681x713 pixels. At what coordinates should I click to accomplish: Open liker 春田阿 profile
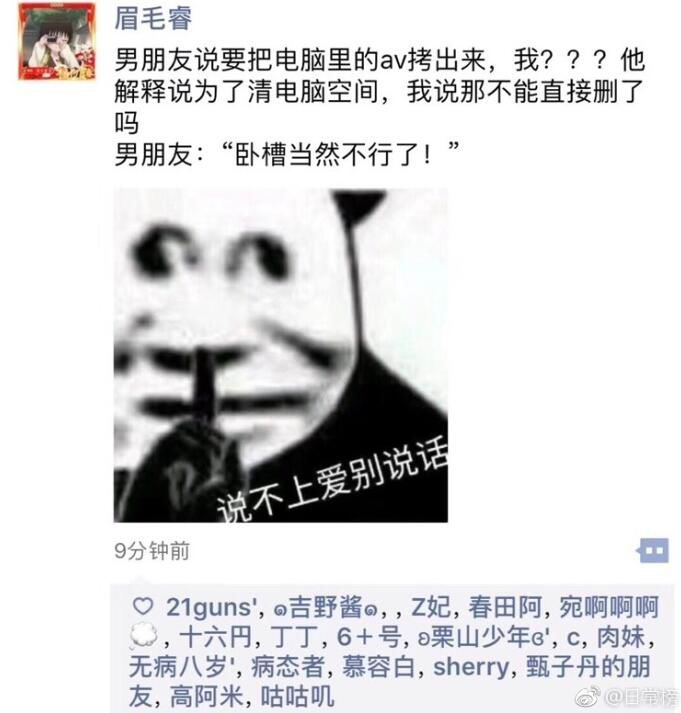click(x=505, y=607)
